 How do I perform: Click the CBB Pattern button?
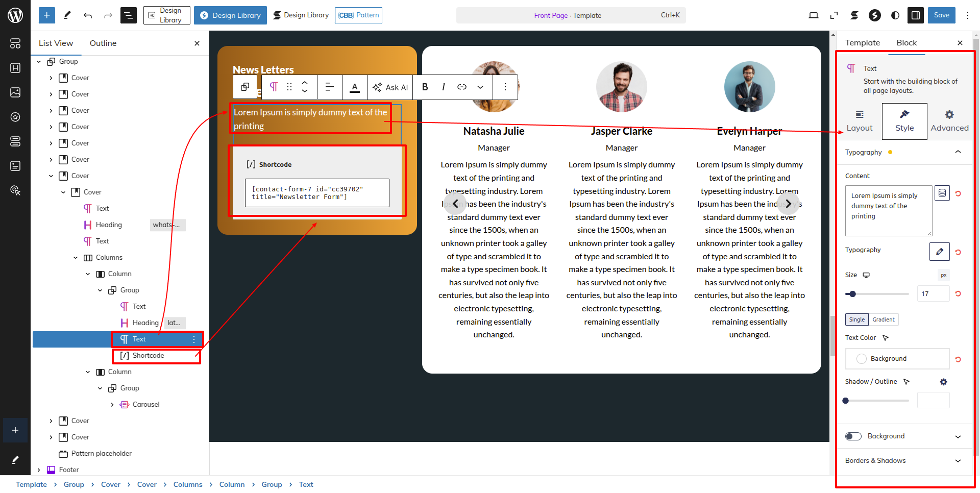pos(358,15)
